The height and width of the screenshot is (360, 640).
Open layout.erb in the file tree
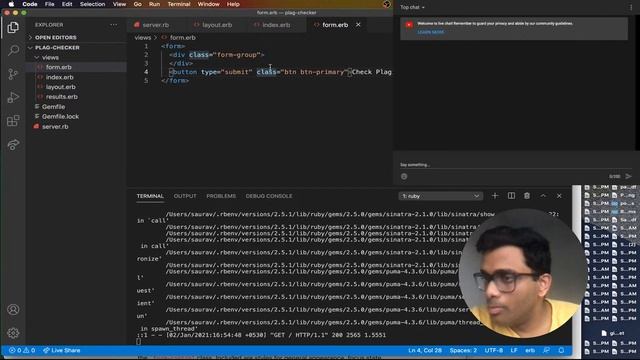point(60,87)
